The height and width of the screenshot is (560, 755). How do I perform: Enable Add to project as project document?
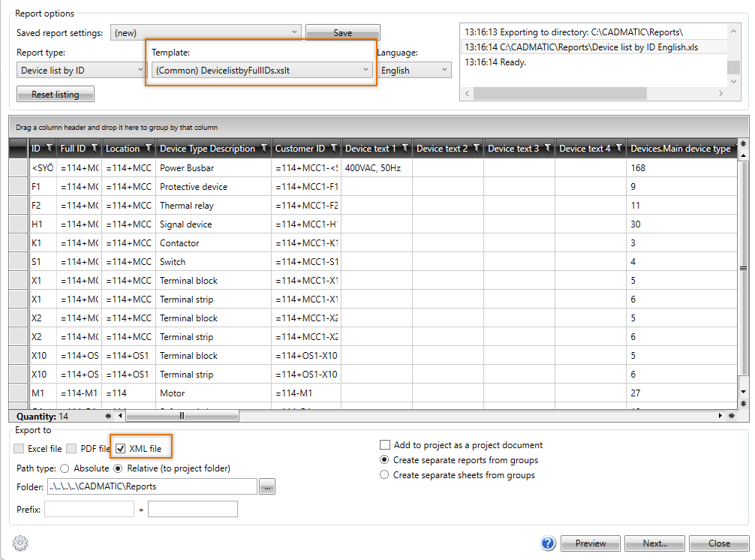coord(386,445)
